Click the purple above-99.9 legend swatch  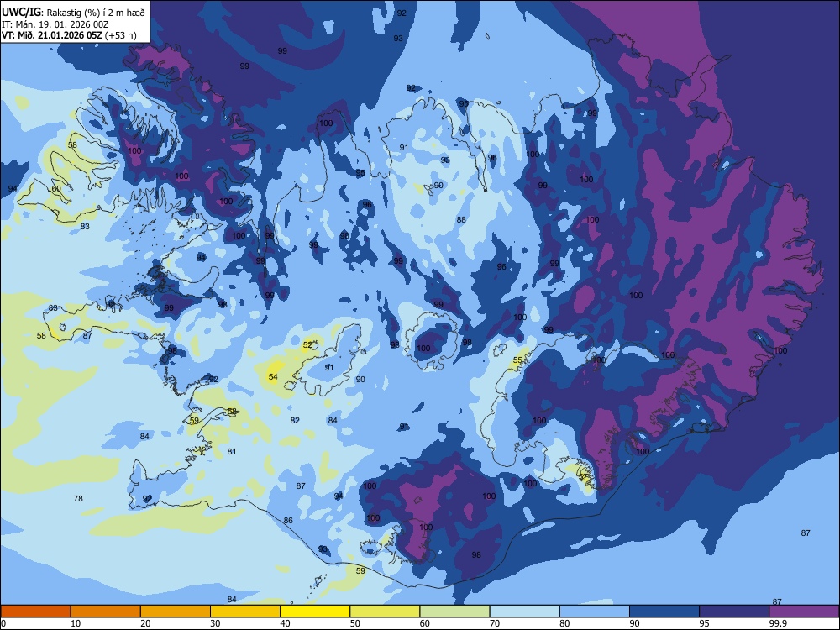coord(804,612)
